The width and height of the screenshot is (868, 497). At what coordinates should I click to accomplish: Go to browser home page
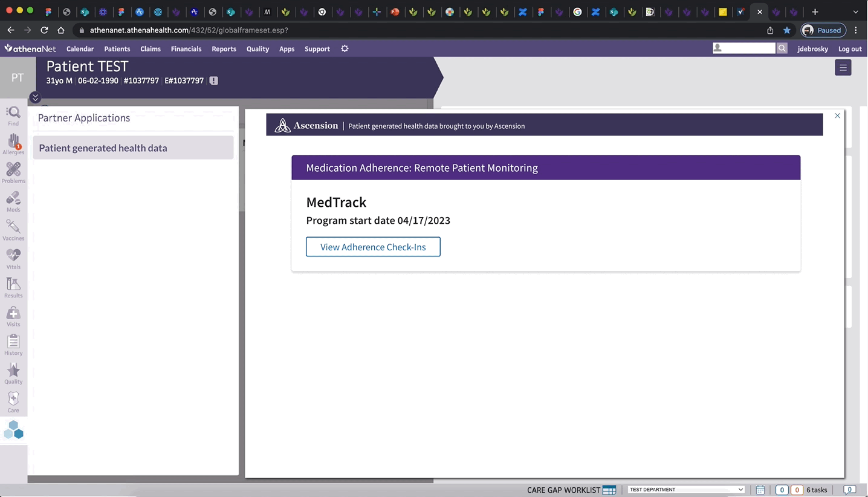tap(61, 30)
